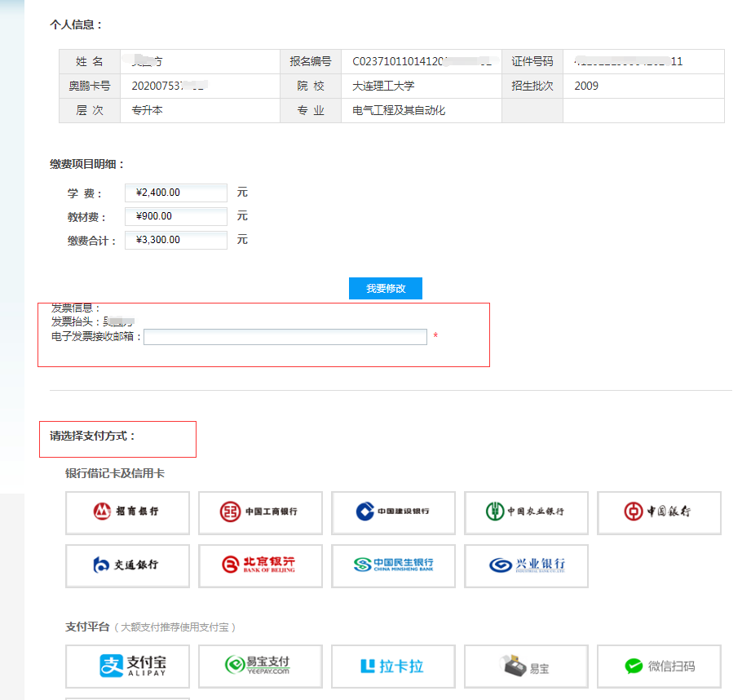
Task: Select 支付宝 (Alipay) as payment method
Action: coord(127,666)
